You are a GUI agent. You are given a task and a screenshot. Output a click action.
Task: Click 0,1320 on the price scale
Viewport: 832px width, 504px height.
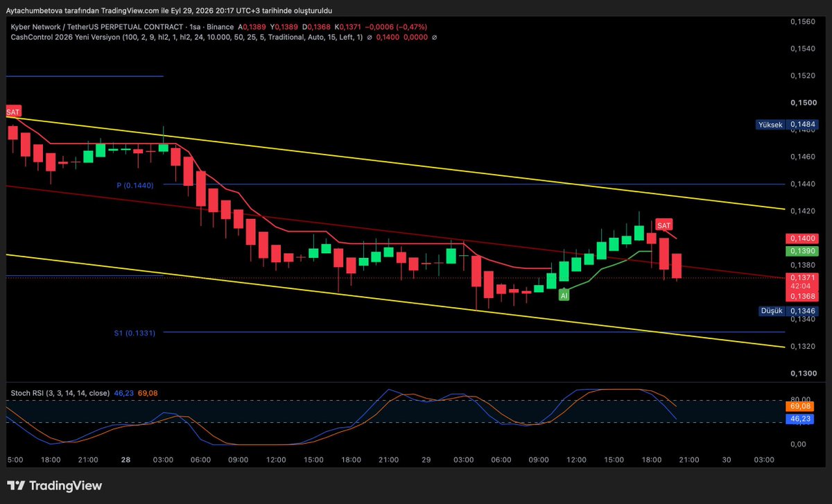tap(803, 346)
